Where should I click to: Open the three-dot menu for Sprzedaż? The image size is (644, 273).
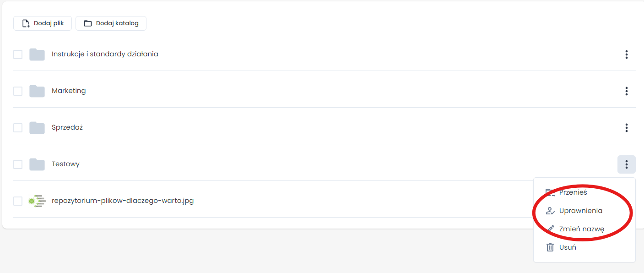(x=626, y=128)
